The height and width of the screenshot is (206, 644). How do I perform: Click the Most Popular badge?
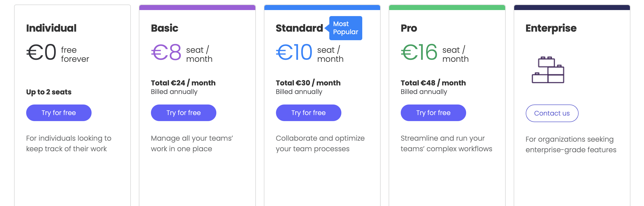coord(345,28)
